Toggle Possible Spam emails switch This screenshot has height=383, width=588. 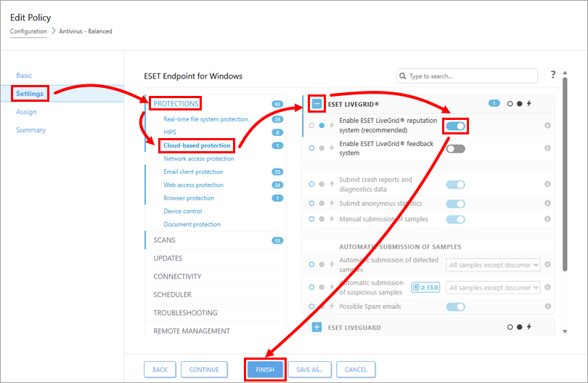tap(456, 307)
